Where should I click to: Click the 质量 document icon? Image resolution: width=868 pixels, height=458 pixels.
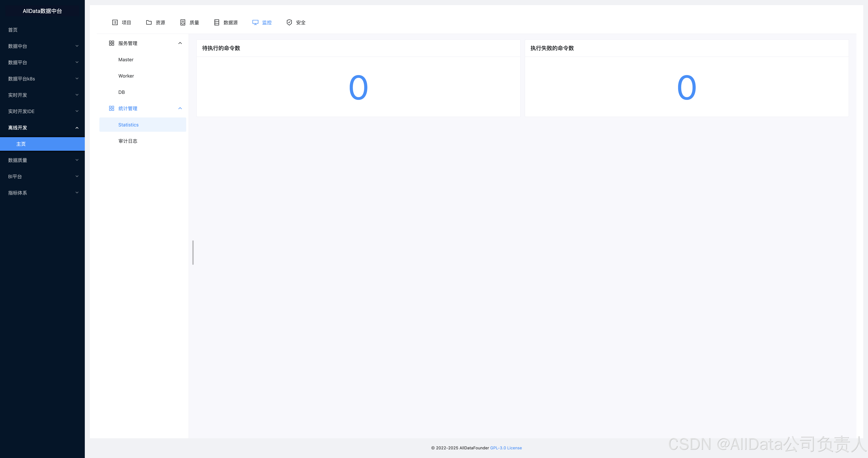[183, 22]
